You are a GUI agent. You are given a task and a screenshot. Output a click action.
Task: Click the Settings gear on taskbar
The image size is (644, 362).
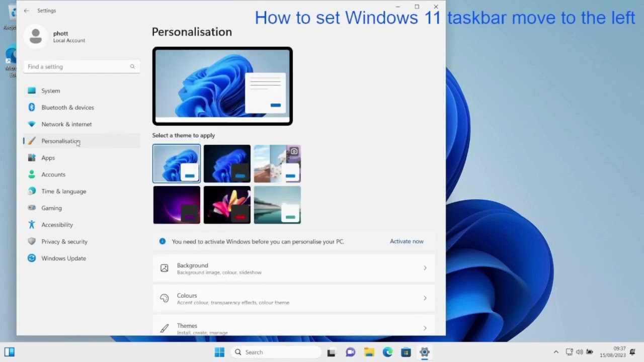pos(425,352)
